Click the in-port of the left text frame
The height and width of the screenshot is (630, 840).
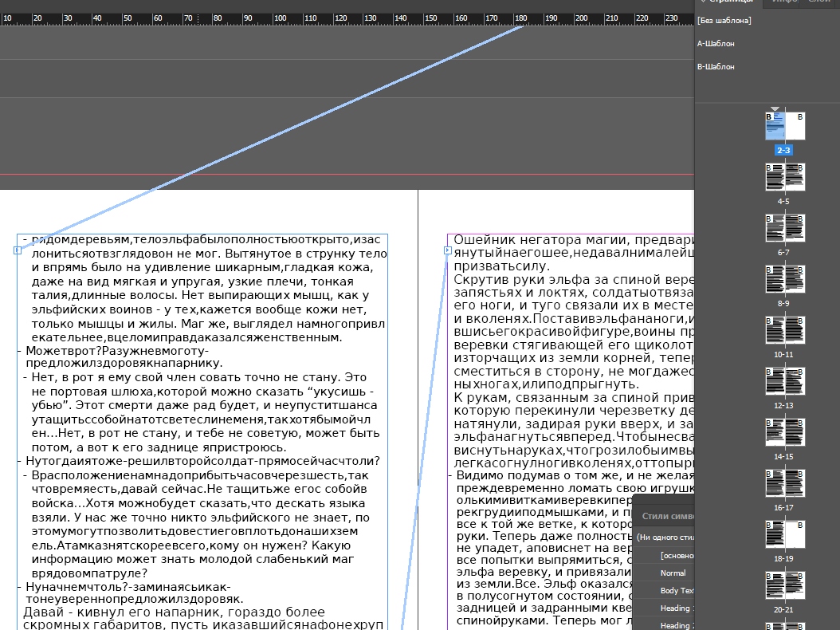point(18,250)
